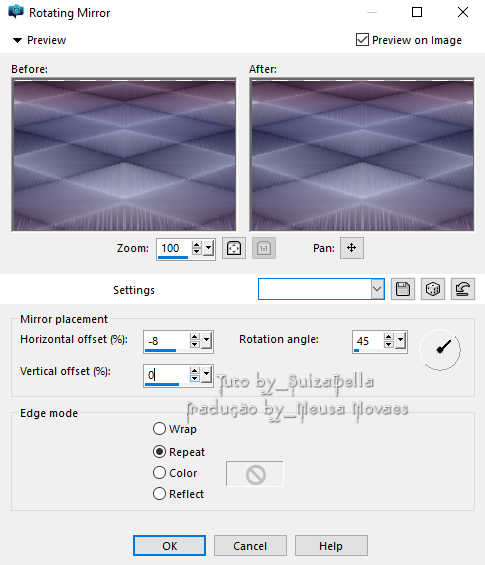Toggle the Preview on Image checkbox
This screenshot has width=485, height=565.
click(x=362, y=40)
